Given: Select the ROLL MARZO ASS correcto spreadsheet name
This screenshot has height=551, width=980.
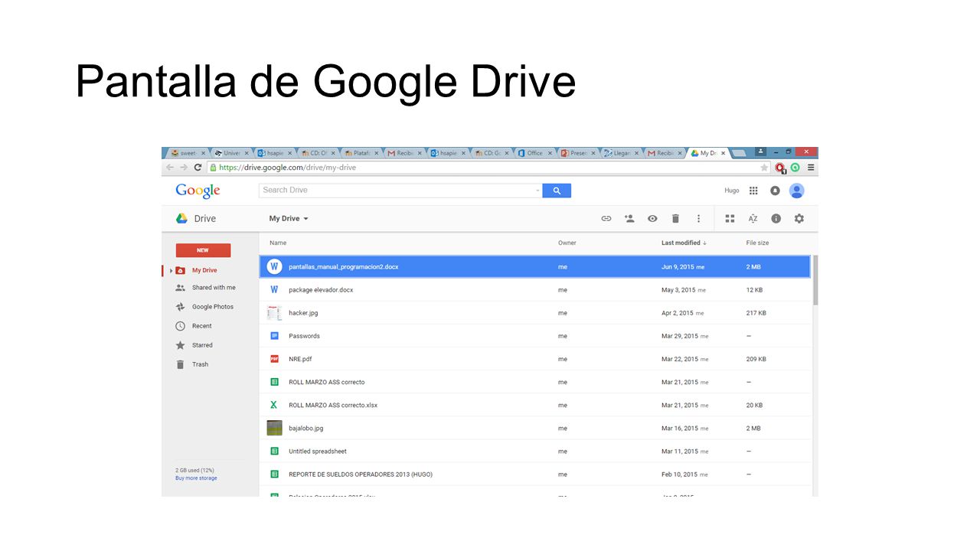Looking at the screenshot, I should pos(327,382).
